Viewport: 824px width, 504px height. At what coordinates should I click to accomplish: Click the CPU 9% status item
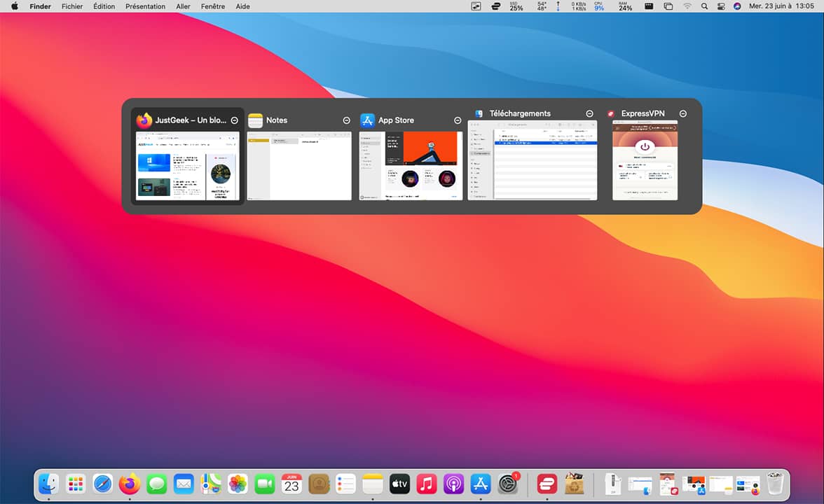coord(598,6)
